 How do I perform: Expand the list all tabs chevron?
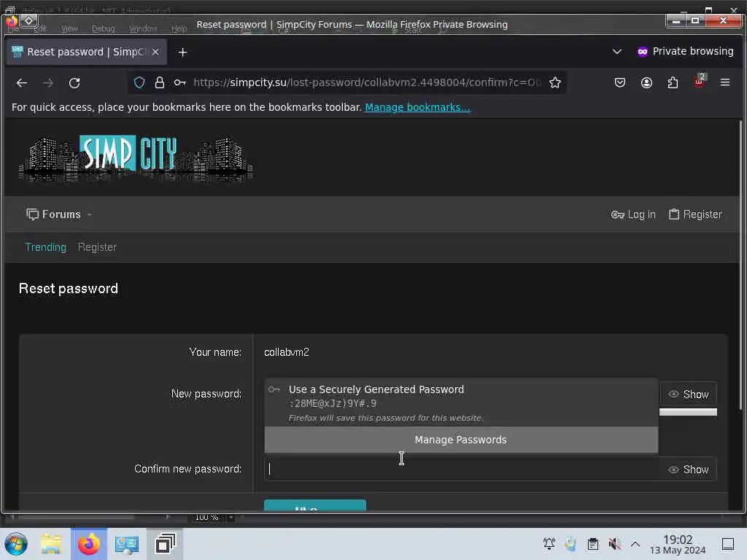617,52
